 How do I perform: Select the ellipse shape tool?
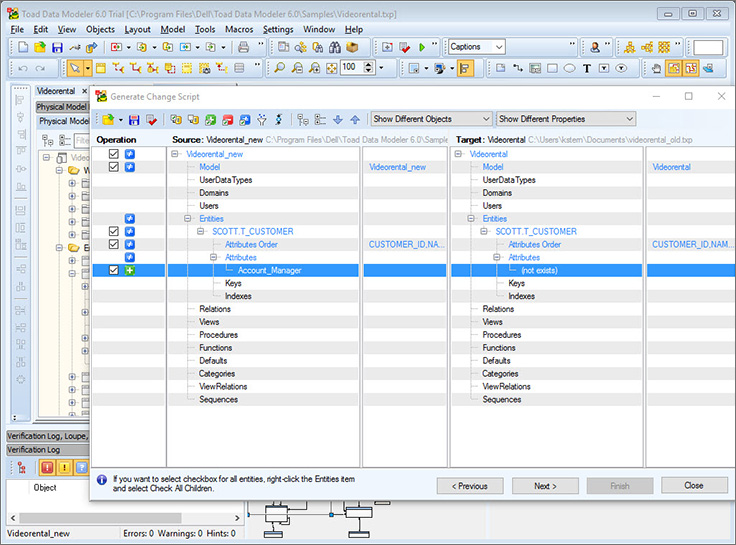[x=569, y=69]
